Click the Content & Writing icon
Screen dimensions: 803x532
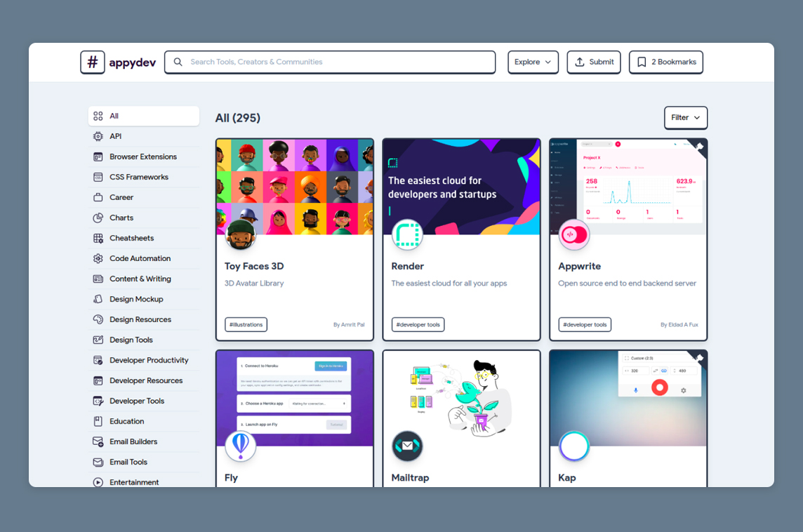(x=98, y=279)
